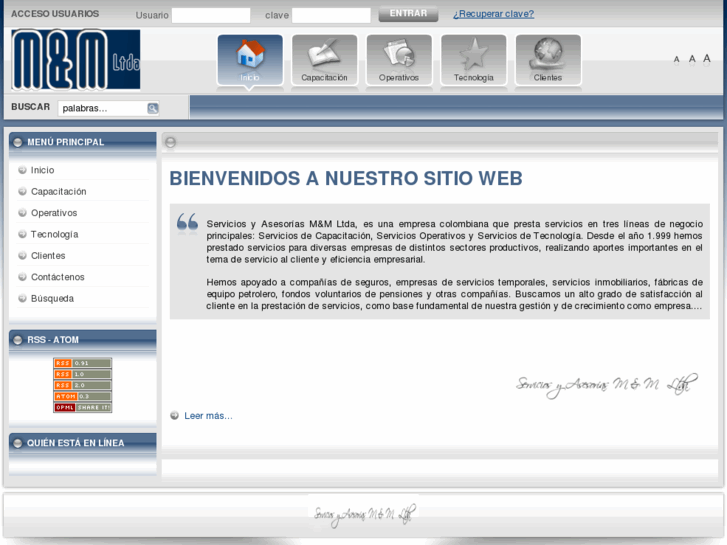Select the medium font size A
The width and height of the screenshot is (727, 545).
[x=692, y=59]
